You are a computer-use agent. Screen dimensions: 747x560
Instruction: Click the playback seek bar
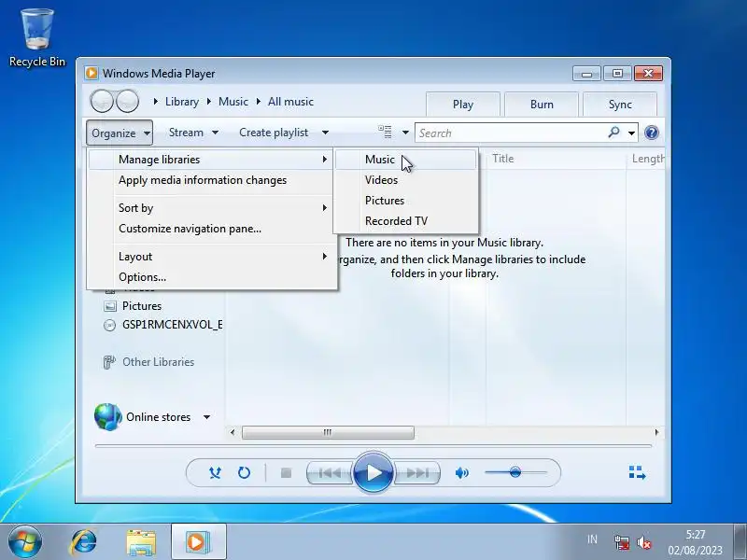click(373, 446)
